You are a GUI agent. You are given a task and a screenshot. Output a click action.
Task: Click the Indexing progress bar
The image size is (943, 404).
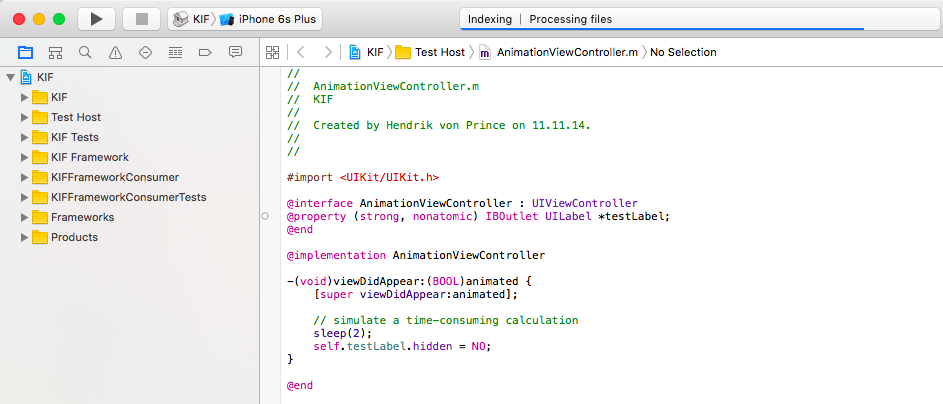coord(662,28)
